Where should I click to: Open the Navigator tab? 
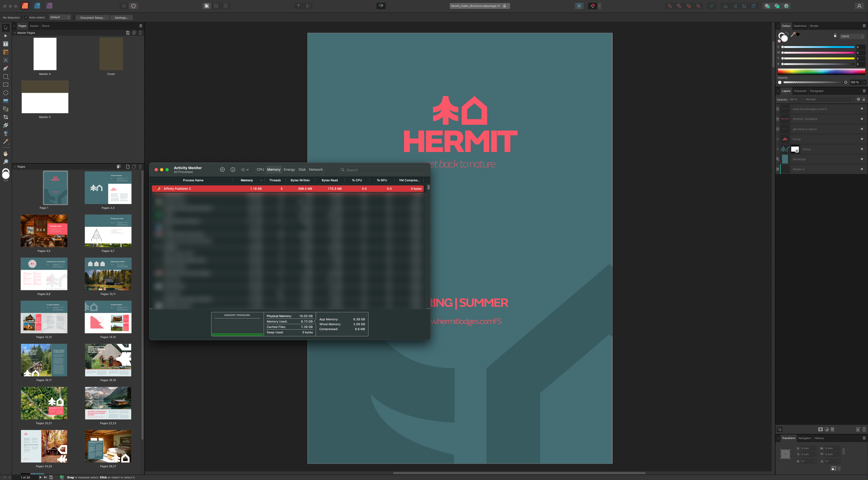[x=805, y=438]
